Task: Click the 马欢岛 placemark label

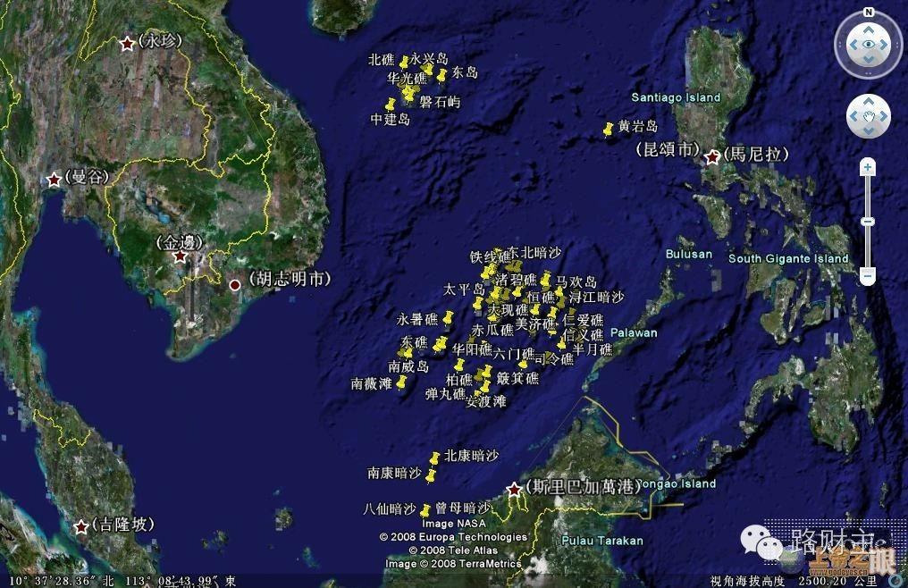Action: click(x=576, y=282)
